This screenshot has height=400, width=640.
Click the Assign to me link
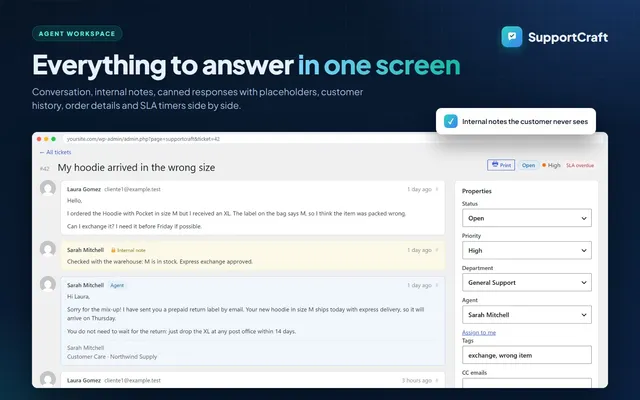[x=479, y=333]
